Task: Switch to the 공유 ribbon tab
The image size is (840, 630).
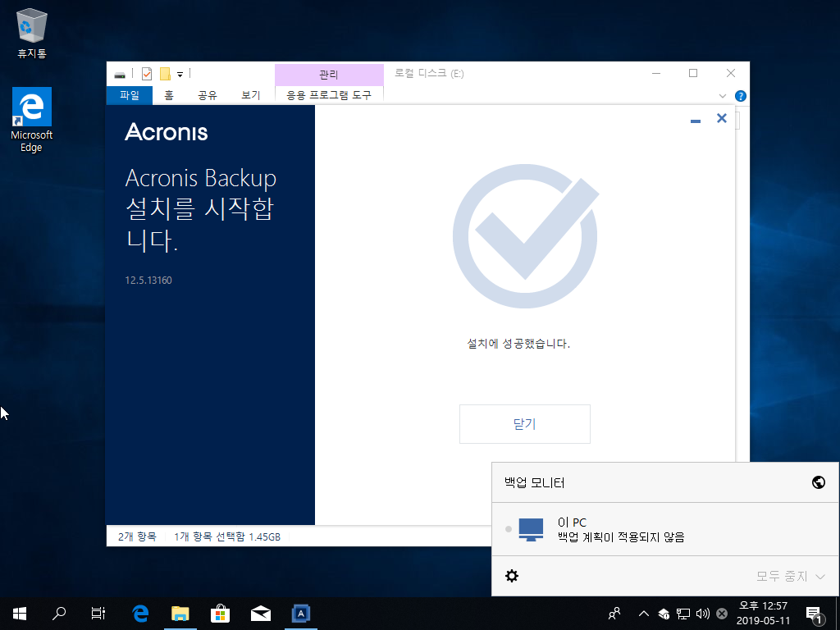Action: pos(208,95)
